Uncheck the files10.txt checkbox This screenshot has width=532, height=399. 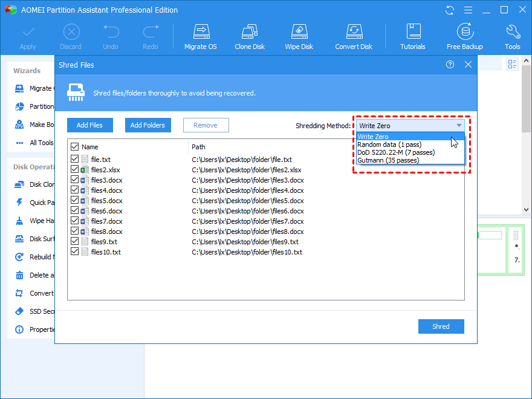coord(74,251)
